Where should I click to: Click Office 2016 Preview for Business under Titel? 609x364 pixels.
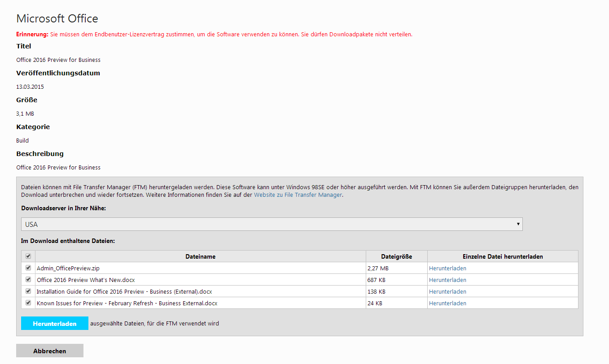[x=58, y=60]
